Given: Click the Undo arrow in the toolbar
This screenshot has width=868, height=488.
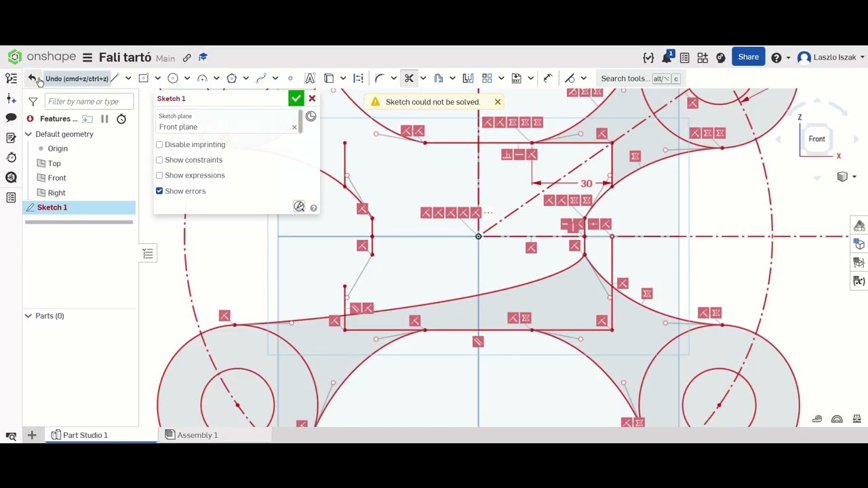Looking at the screenshot, I should coord(32,79).
